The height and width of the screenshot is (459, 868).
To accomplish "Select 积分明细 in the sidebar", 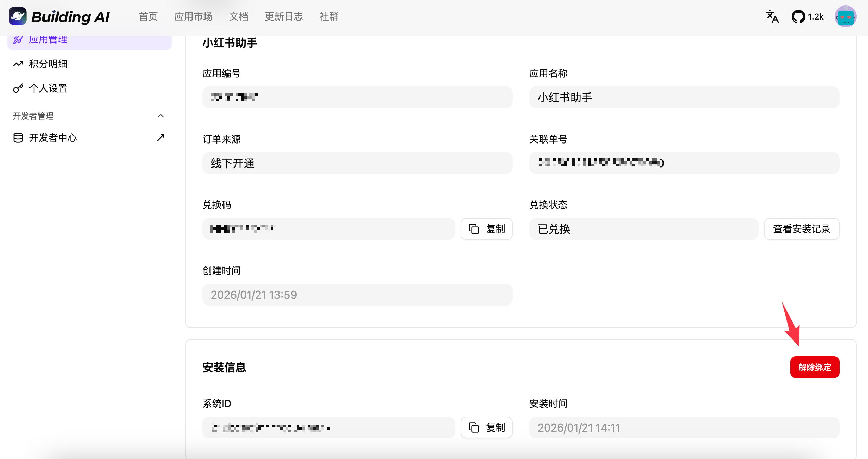I will 89,64.
